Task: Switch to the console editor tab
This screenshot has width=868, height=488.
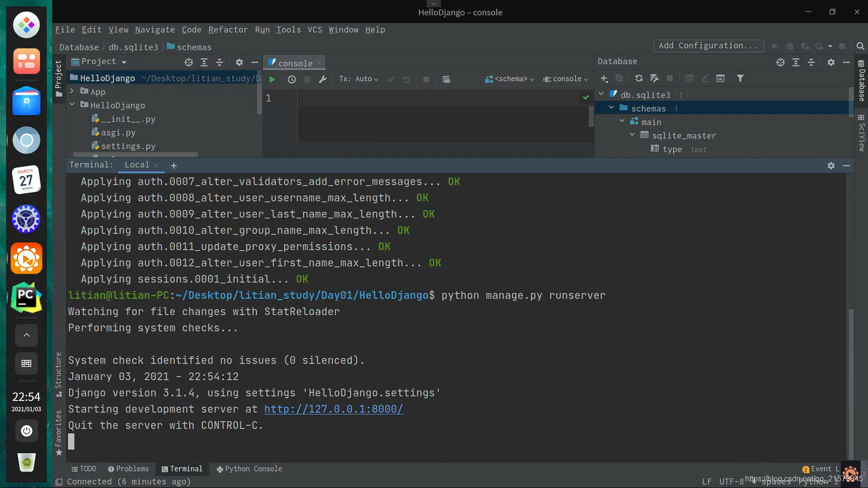Action: coord(295,63)
